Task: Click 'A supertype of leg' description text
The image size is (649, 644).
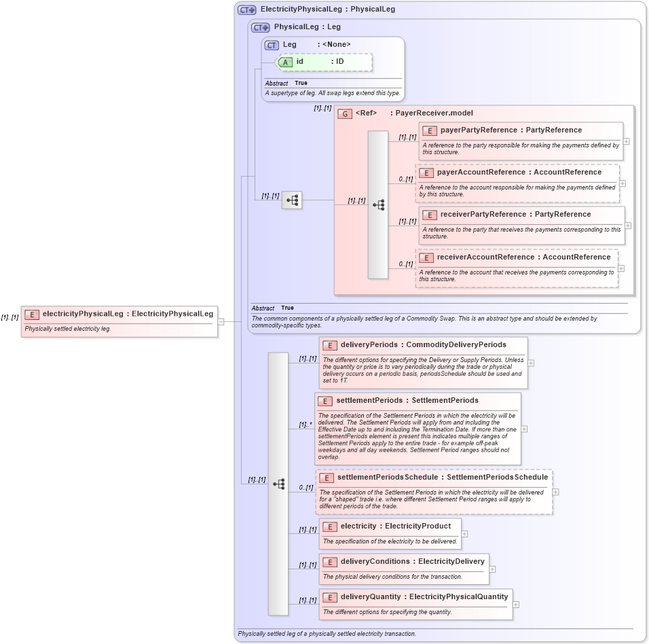Action: [x=333, y=93]
